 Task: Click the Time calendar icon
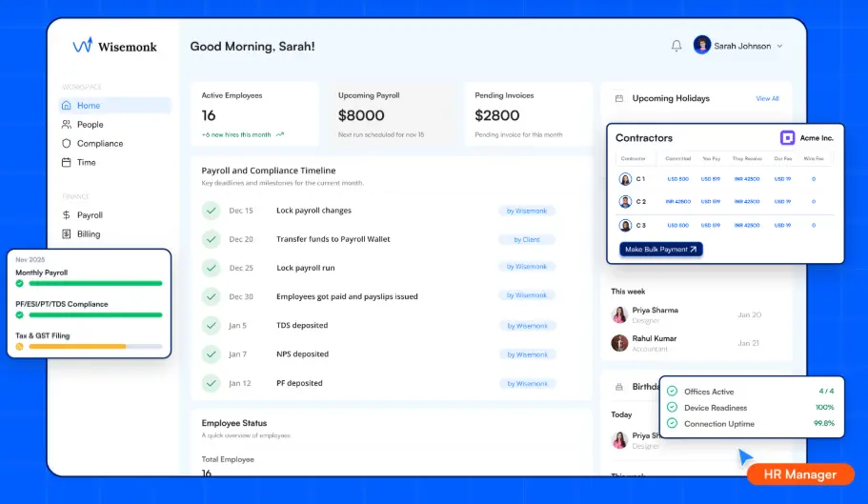coord(67,162)
